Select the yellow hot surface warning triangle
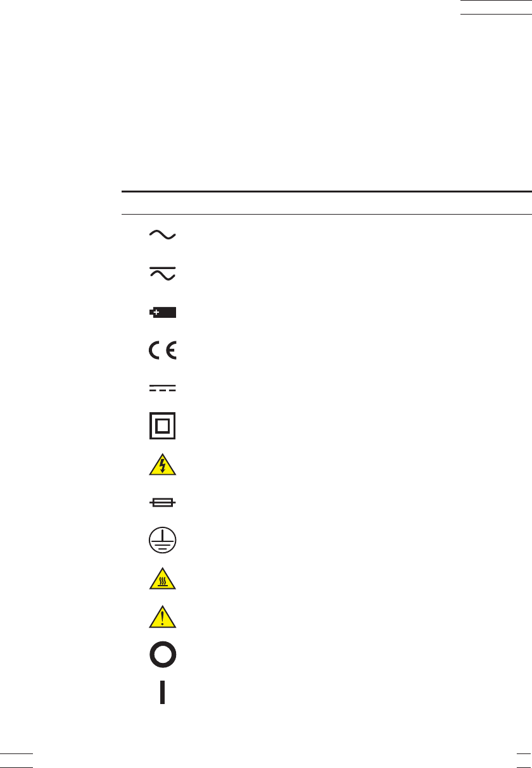The image size is (532, 768). pyautogui.click(x=163, y=579)
